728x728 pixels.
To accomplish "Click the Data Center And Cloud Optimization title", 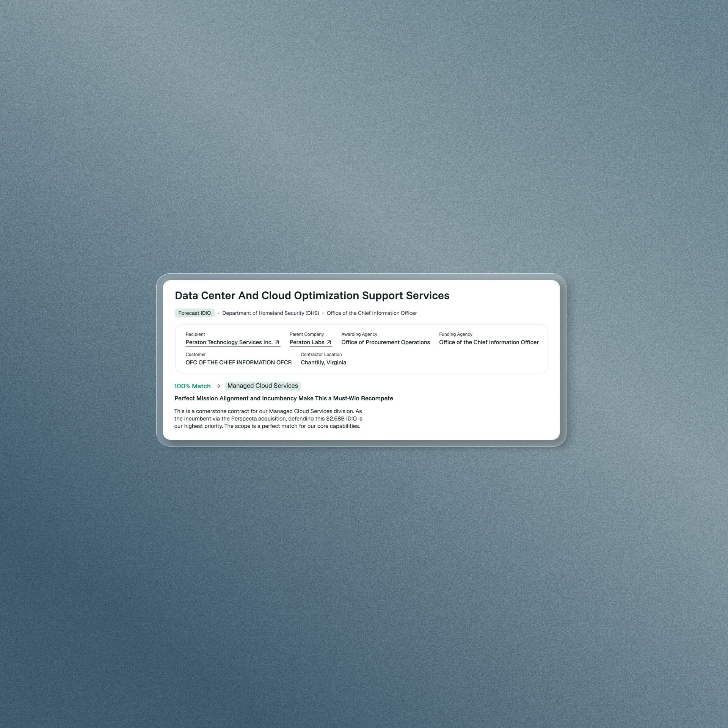I will click(312, 296).
